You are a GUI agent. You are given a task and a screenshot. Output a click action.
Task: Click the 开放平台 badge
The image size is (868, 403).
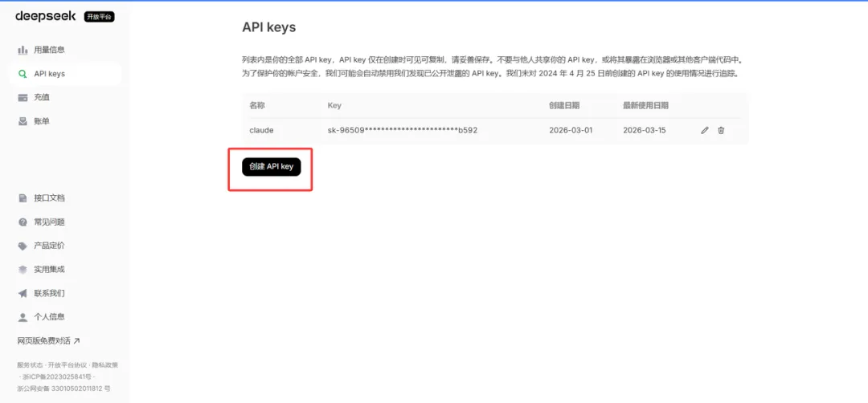[99, 17]
